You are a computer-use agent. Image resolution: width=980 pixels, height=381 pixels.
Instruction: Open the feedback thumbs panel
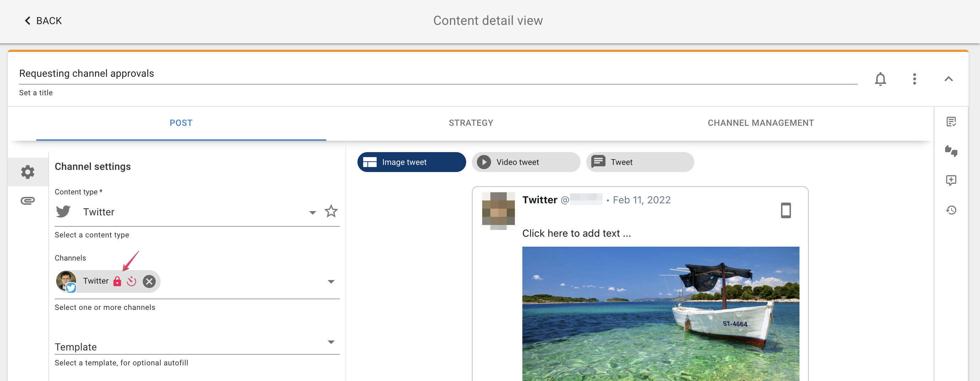click(x=952, y=151)
